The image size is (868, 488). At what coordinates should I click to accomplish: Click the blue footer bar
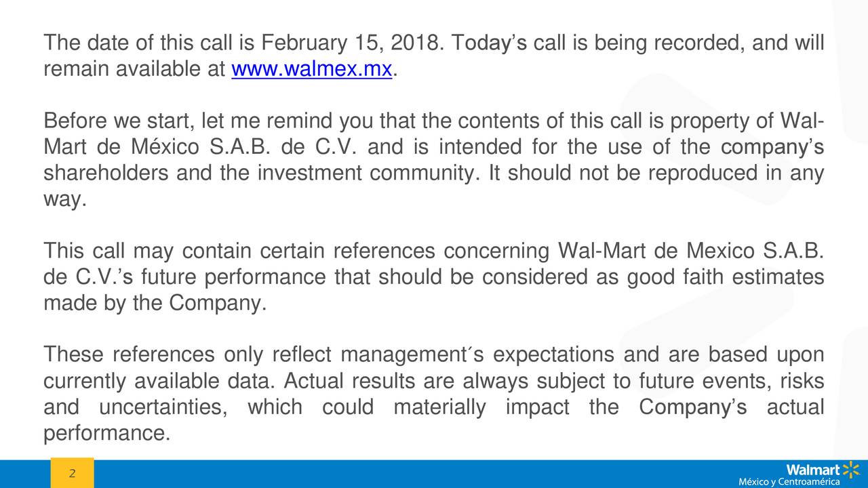(x=434, y=474)
